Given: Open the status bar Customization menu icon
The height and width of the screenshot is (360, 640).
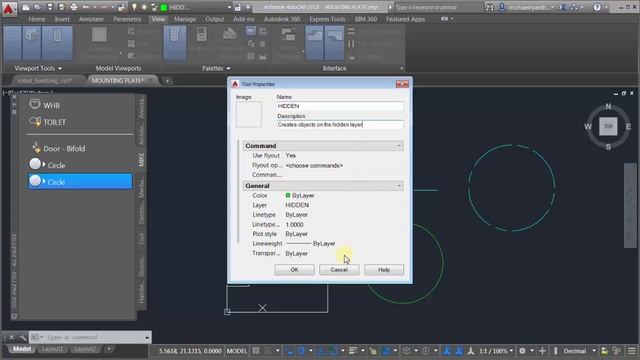Looking at the screenshot, I should pos(632,351).
